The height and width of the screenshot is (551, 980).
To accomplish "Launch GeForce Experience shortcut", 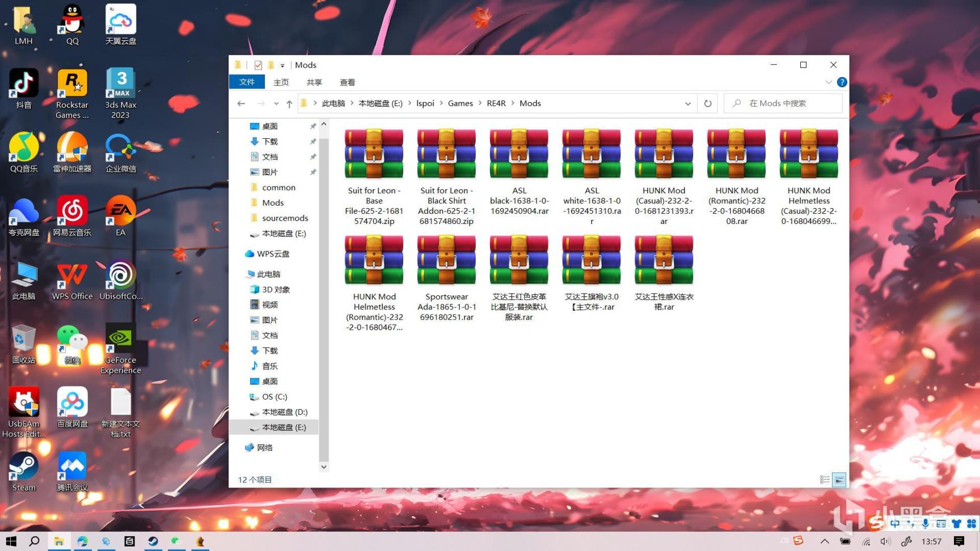I will click(x=120, y=349).
